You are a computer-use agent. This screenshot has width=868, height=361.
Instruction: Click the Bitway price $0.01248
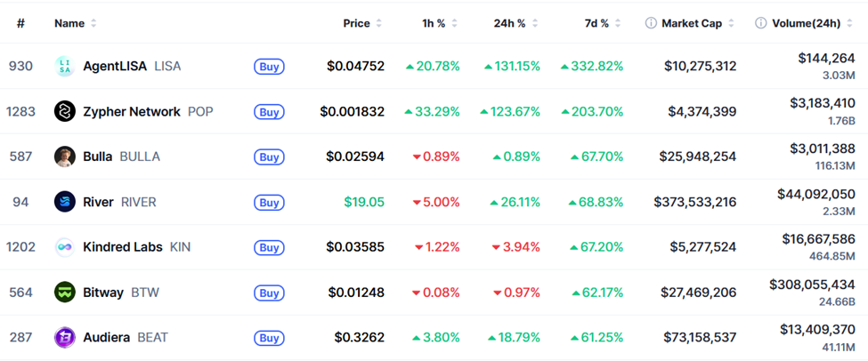pyautogui.click(x=356, y=293)
